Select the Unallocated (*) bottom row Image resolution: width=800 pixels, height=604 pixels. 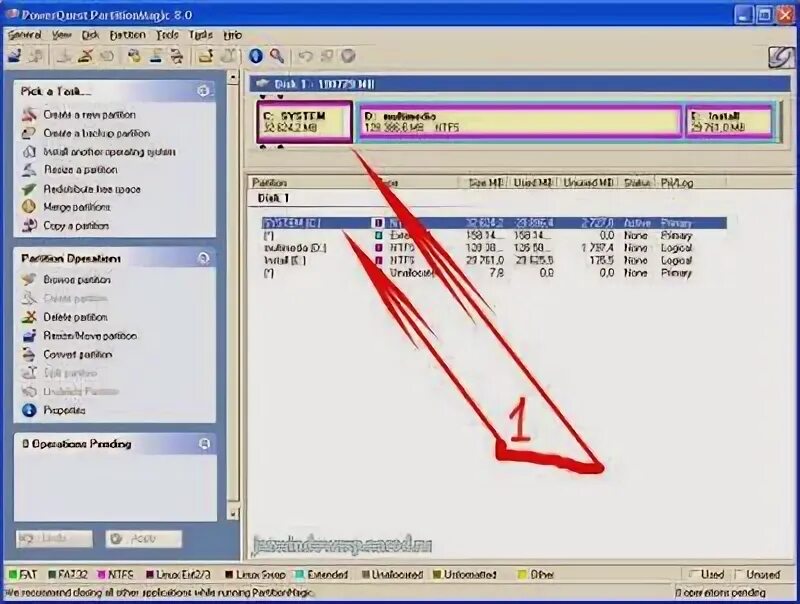pyautogui.click(x=494, y=273)
